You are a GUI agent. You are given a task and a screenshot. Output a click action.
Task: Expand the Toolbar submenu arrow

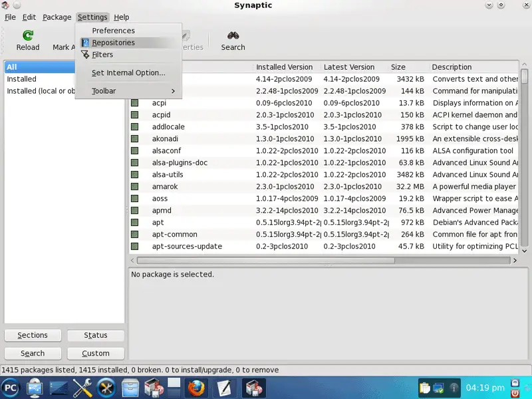[173, 91]
